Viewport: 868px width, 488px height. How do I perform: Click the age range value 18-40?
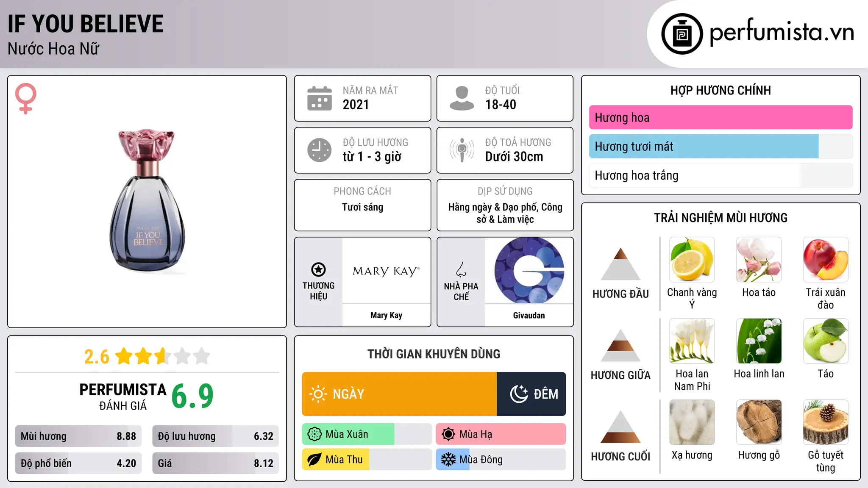[501, 105]
